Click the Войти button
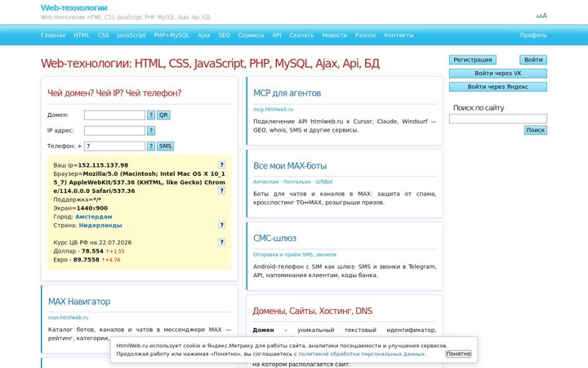 click(533, 60)
